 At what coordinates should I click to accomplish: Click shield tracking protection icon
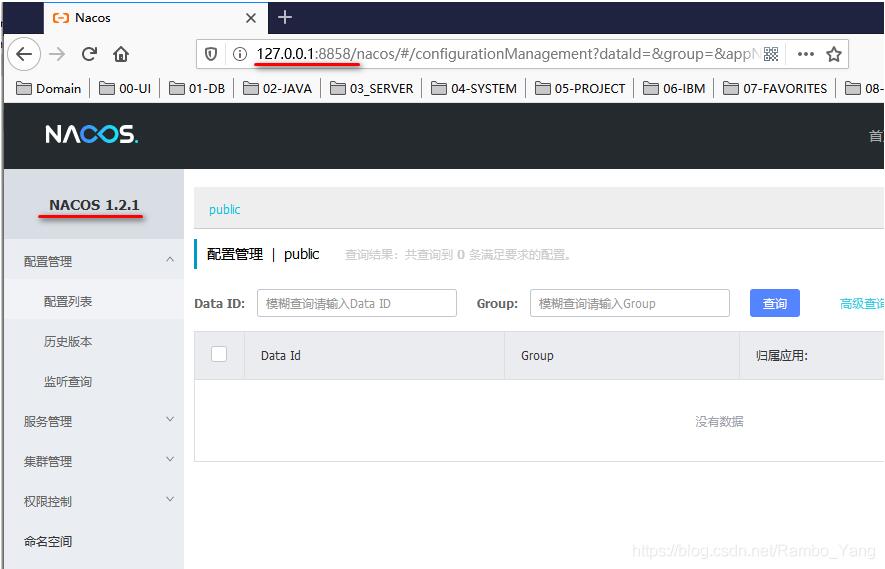pos(211,54)
